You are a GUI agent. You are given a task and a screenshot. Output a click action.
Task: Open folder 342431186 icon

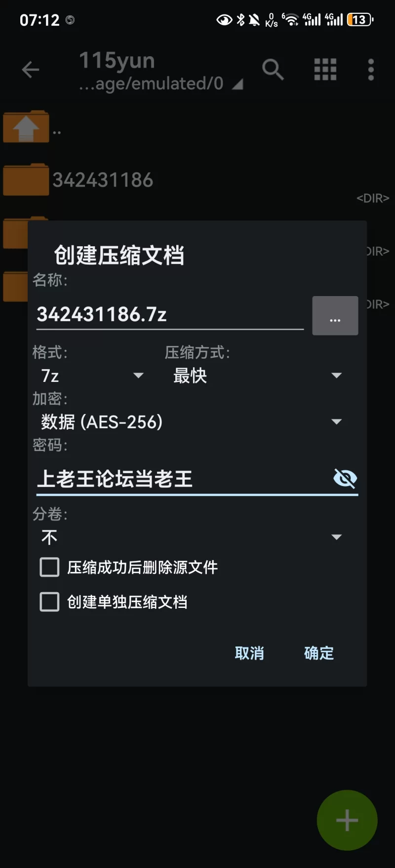pyautogui.click(x=26, y=180)
